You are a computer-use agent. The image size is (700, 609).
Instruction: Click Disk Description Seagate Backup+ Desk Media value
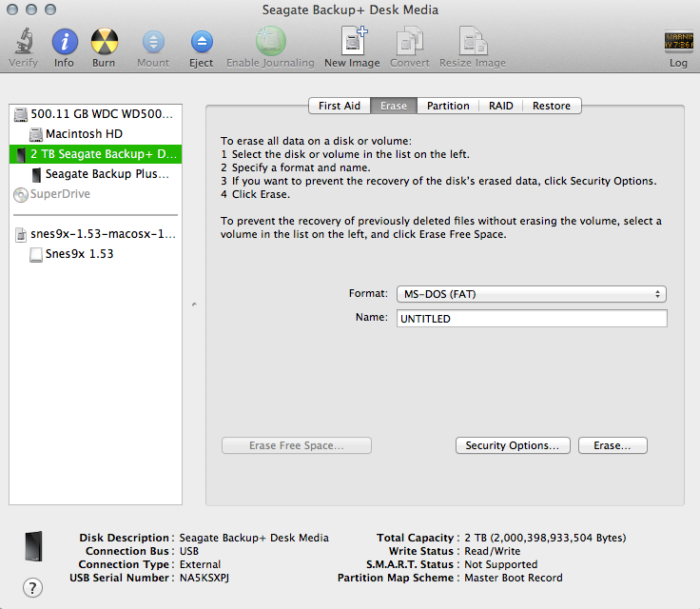click(x=254, y=538)
